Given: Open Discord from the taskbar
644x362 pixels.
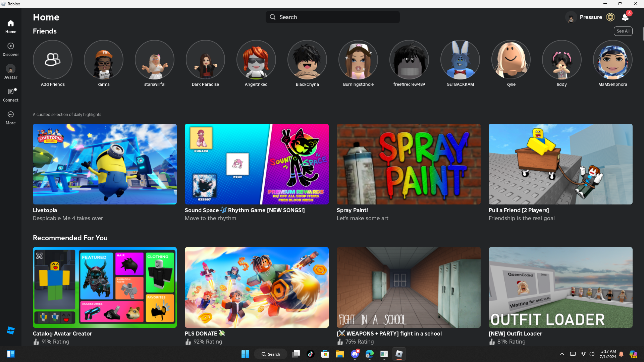Looking at the screenshot, I should [355, 354].
